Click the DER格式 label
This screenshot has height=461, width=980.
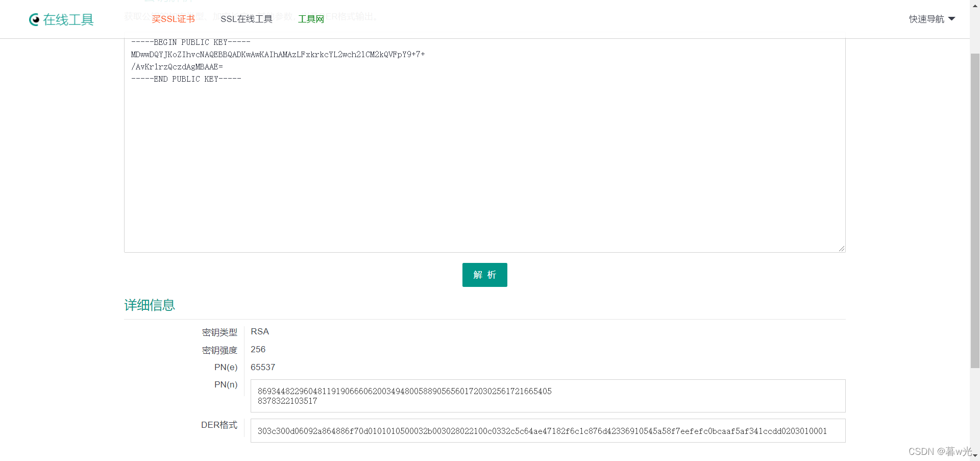click(219, 425)
